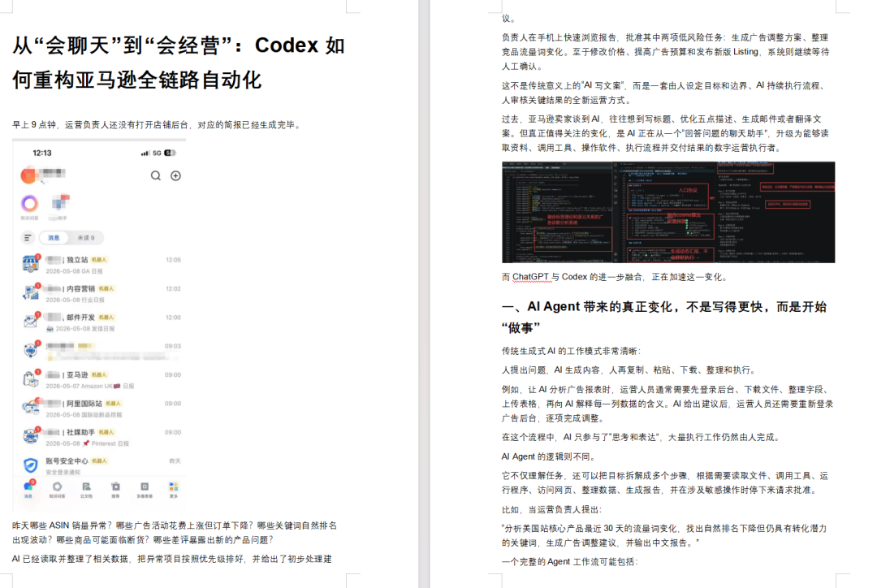
Task: Open the 独立站 bot storefront avatar
Action: pos(31,263)
